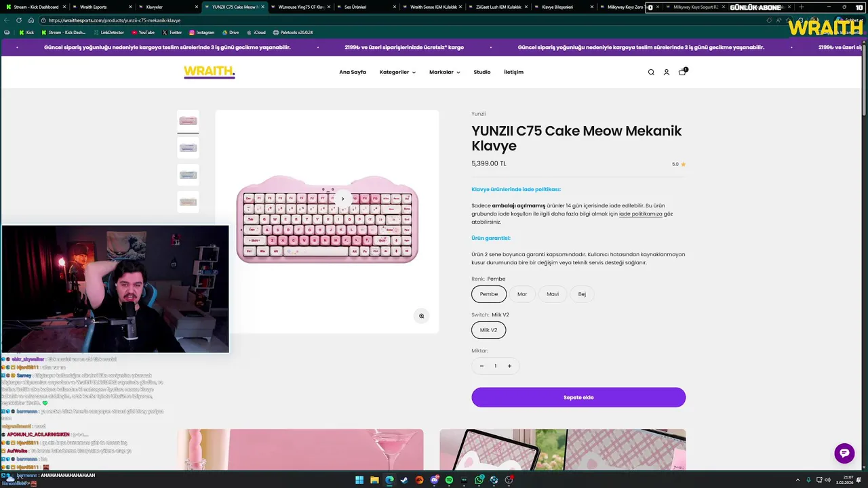Open the purple chat support bubble
Image resolution: width=868 pixels, height=488 pixels.
coord(844,453)
